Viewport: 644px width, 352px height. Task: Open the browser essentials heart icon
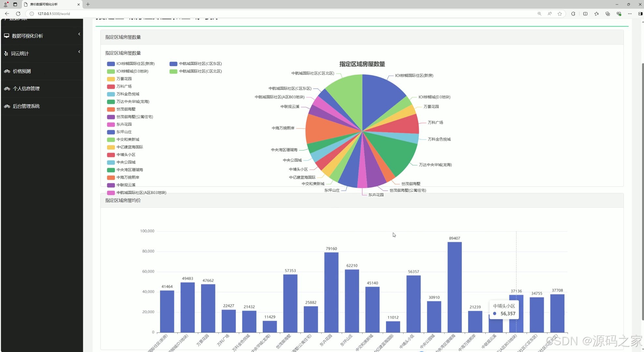[619, 14]
